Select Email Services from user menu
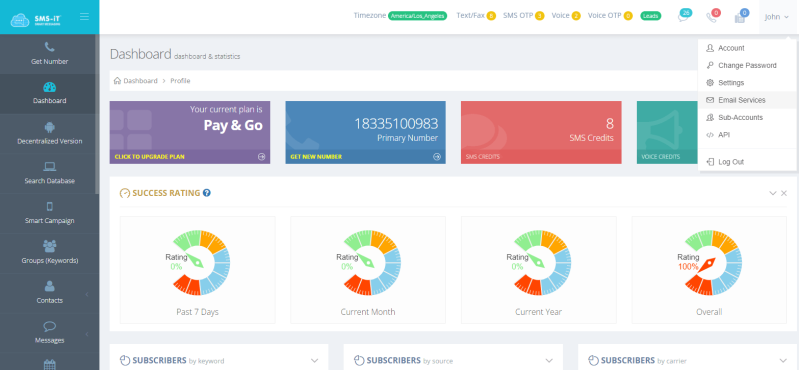Image resolution: width=799 pixels, height=370 pixels. [747, 100]
